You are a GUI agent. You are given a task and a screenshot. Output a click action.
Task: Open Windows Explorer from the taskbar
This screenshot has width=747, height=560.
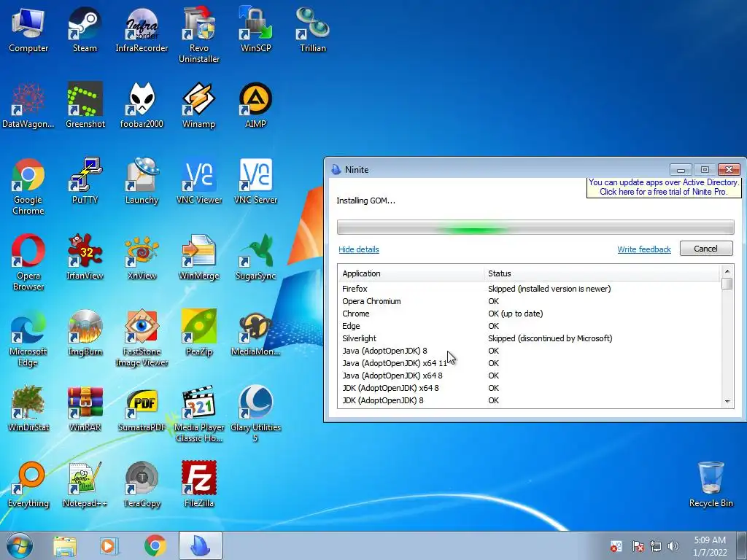click(x=64, y=545)
